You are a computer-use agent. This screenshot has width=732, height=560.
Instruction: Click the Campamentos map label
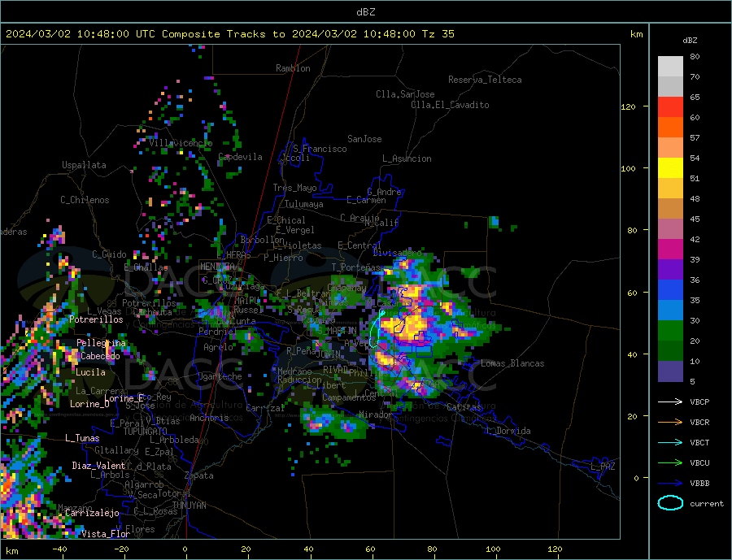click(349, 397)
